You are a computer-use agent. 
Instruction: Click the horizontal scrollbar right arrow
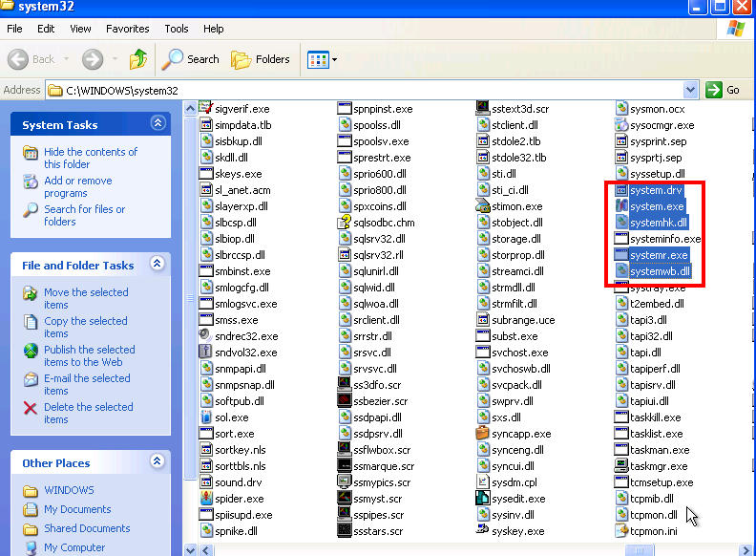point(745,550)
